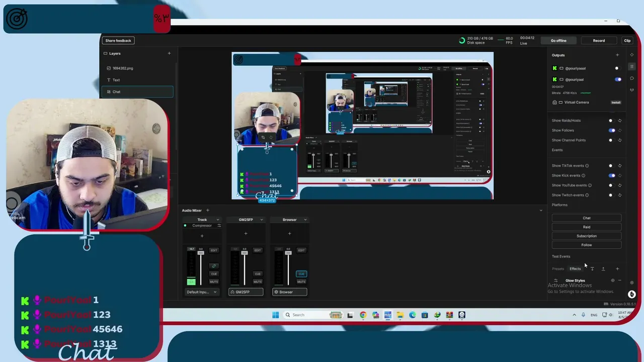
Task: Click the Go offline button
Action: pyautogui.click(x=558, y=41)
